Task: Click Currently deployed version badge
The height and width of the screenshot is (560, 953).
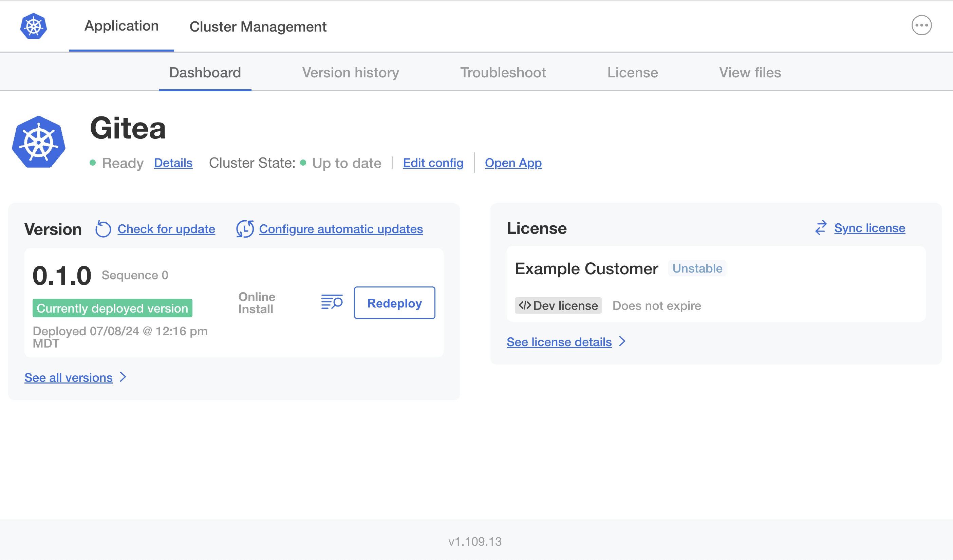Action: 112,308
